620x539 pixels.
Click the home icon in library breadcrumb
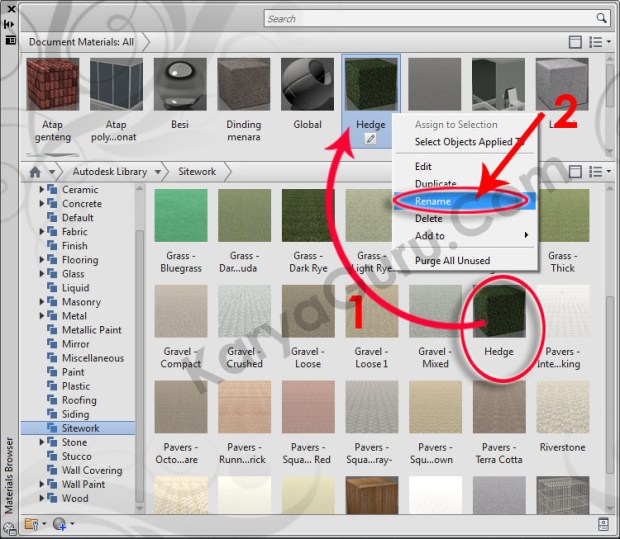[35, 172]
